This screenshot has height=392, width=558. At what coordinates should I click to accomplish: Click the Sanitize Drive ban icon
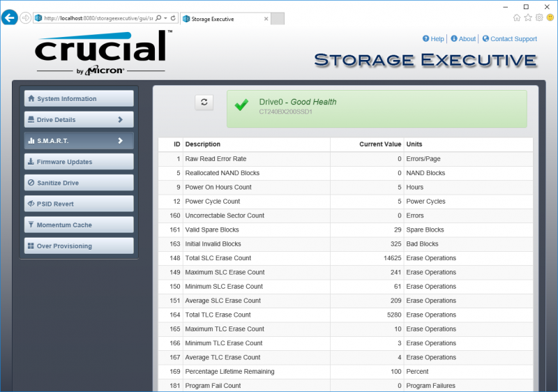(x=31, y=183)
